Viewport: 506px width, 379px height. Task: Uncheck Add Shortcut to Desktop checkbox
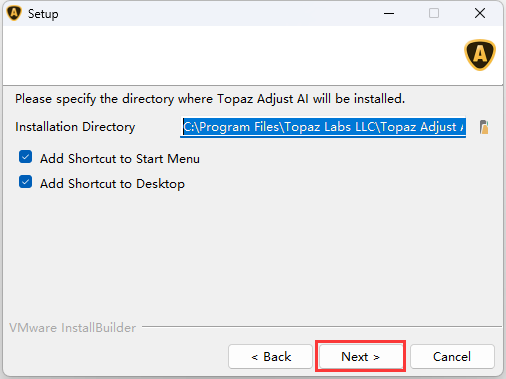26,182
